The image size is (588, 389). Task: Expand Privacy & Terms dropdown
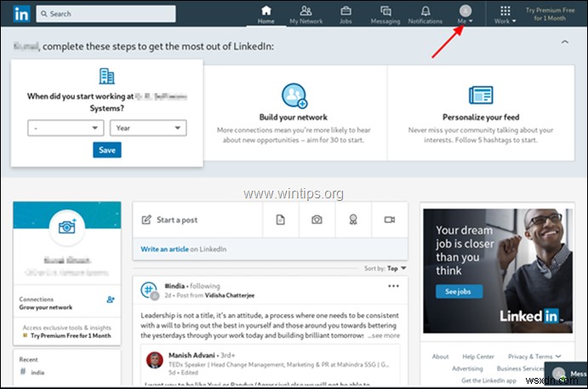(534, 357)
